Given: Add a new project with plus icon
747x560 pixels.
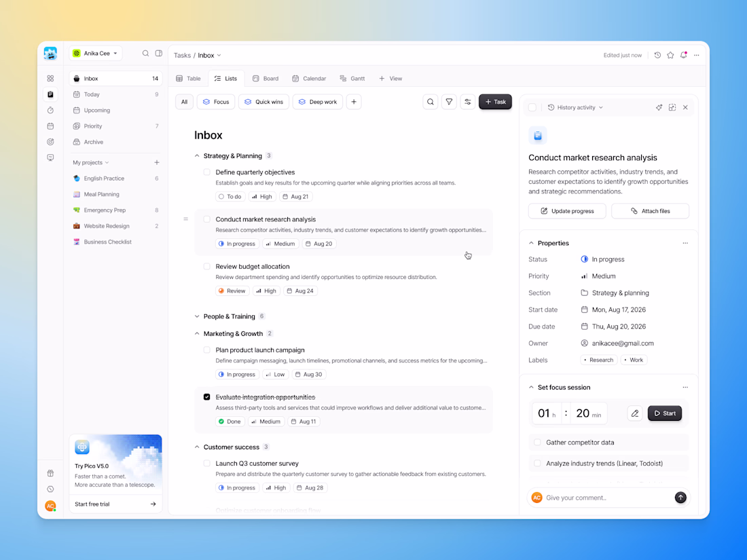Looking at the screenshot, I should point(157,162).
